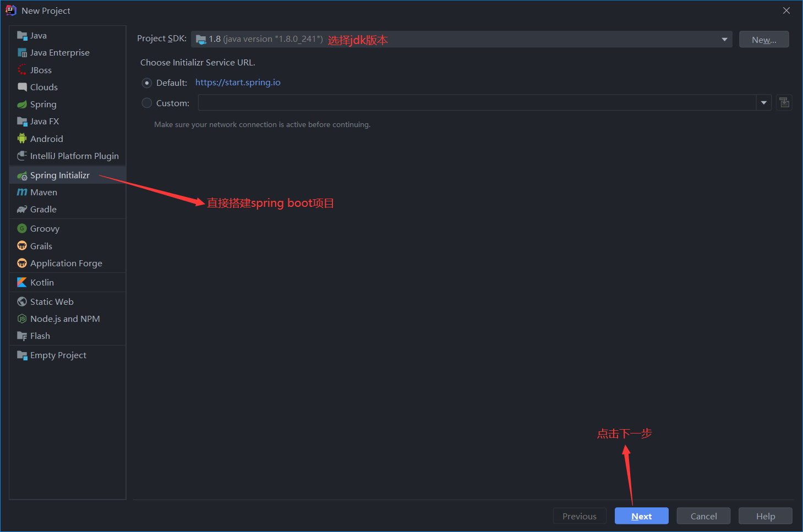Select Kotlin project type label

[42, 283]
